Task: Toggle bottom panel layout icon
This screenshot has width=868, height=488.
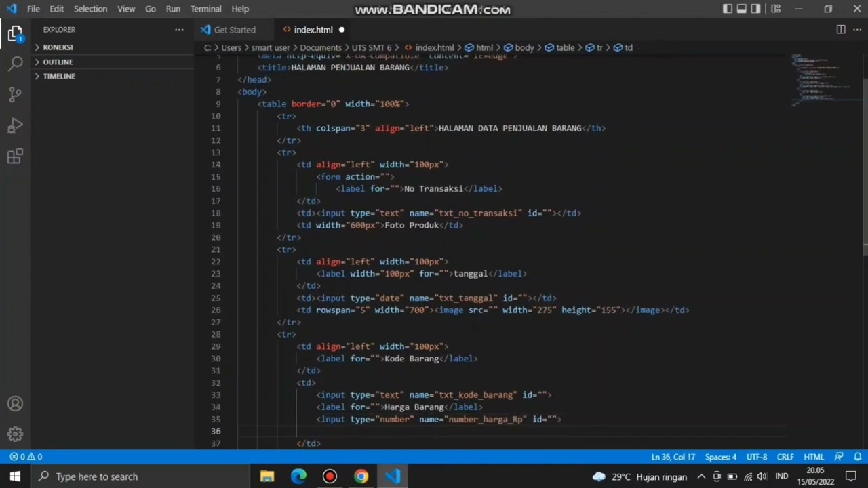Action: (742, 9)
